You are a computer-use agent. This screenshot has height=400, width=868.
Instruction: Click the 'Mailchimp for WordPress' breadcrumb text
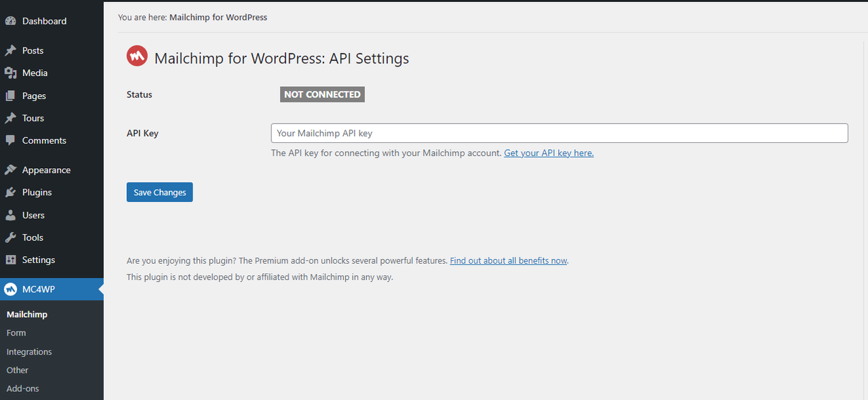[218, 18]
